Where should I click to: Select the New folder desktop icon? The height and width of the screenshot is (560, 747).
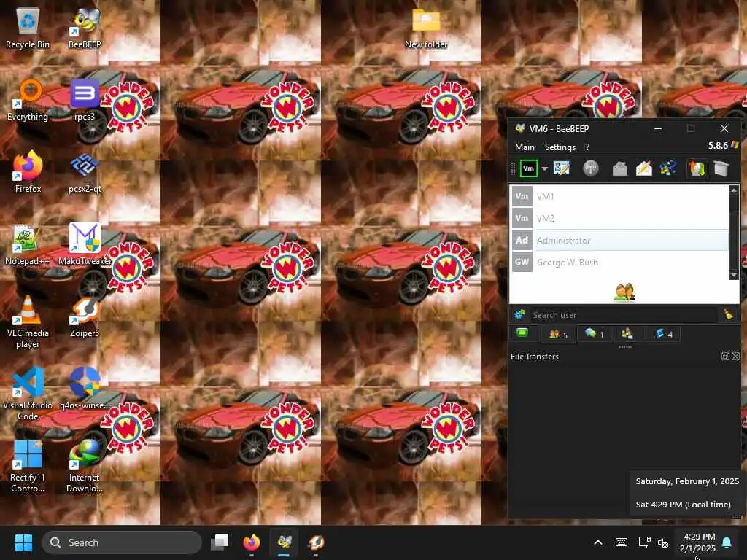pyautogui.click(x=426, y=28)
